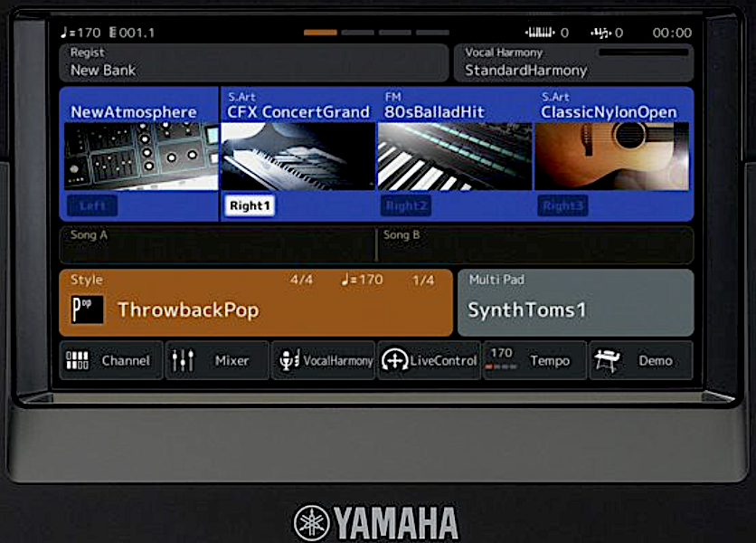This screenshot has height=543, width=756.
Task: Open the Mixer shortcut button
Action: pos(217,360)
